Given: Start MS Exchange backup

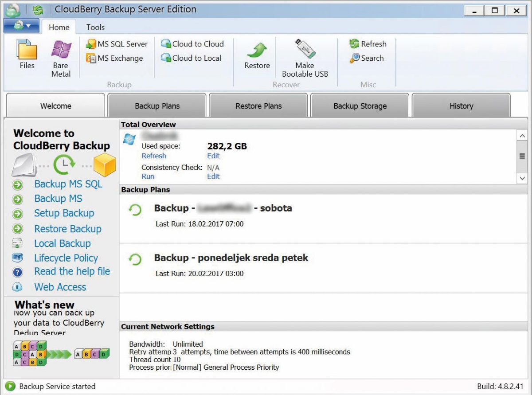Looking at the screenshot, I should coord(115,58).
